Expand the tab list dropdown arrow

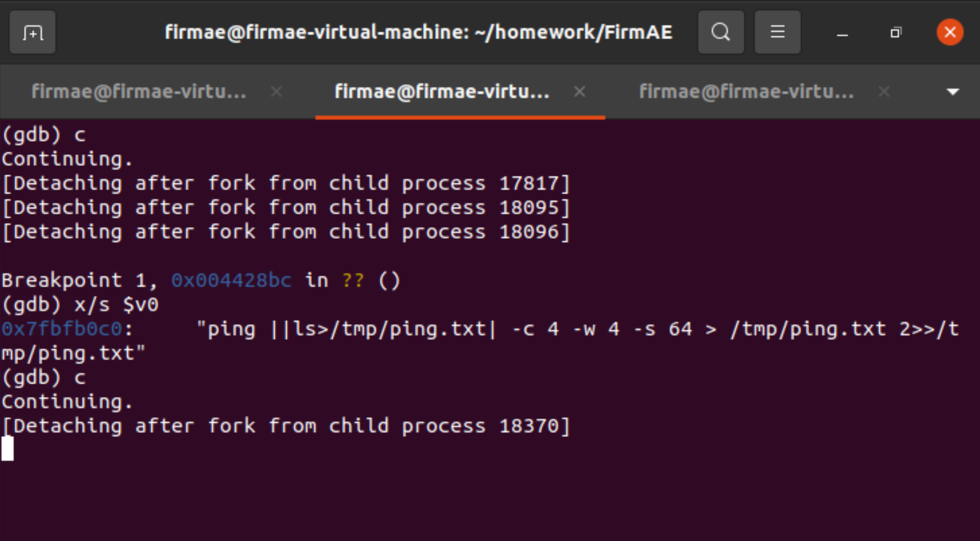point(953,91)
